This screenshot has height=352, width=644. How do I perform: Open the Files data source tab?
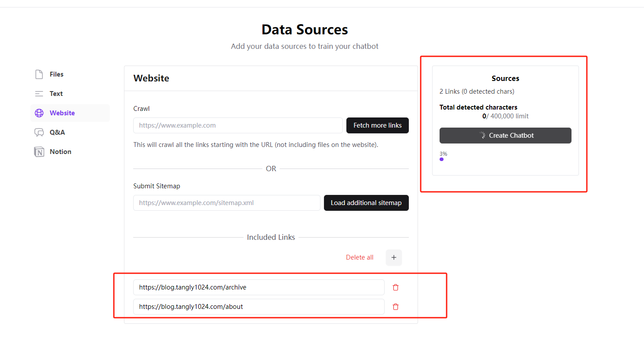70,74
